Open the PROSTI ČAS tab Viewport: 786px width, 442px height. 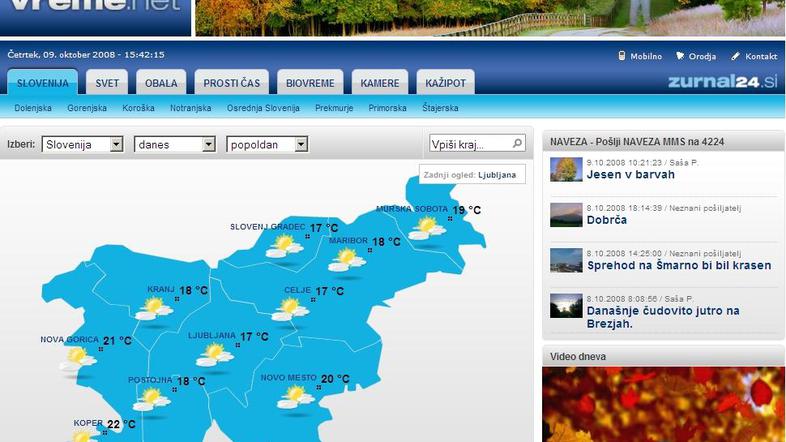point(232,82)
